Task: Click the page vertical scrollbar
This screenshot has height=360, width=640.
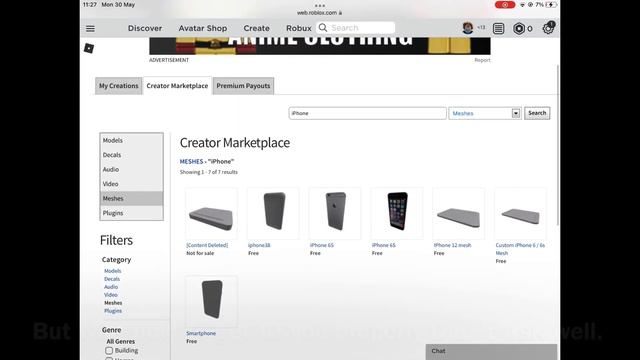Action: tap(558, 144)
